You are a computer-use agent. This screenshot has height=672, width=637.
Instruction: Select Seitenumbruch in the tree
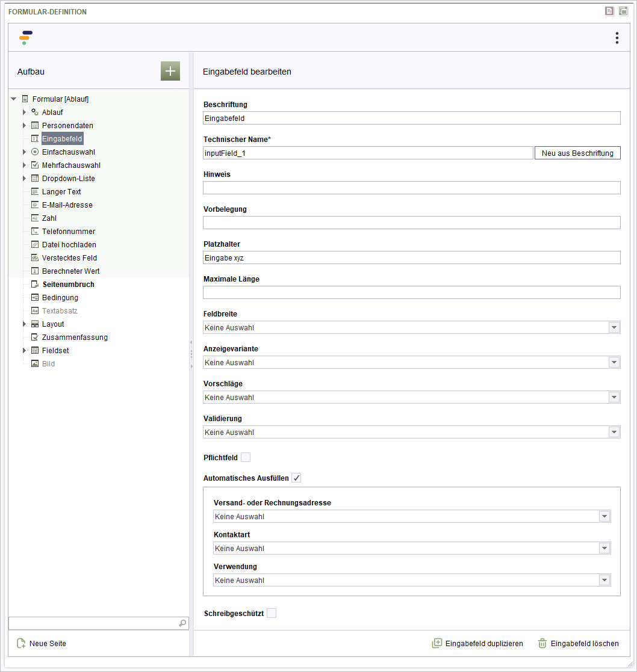68,284
